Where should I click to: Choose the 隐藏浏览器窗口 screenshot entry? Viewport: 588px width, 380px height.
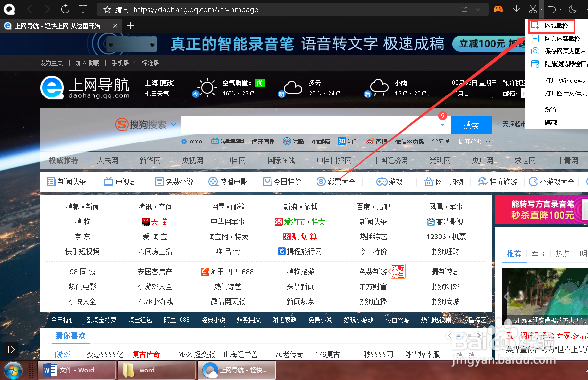(557, 64)
